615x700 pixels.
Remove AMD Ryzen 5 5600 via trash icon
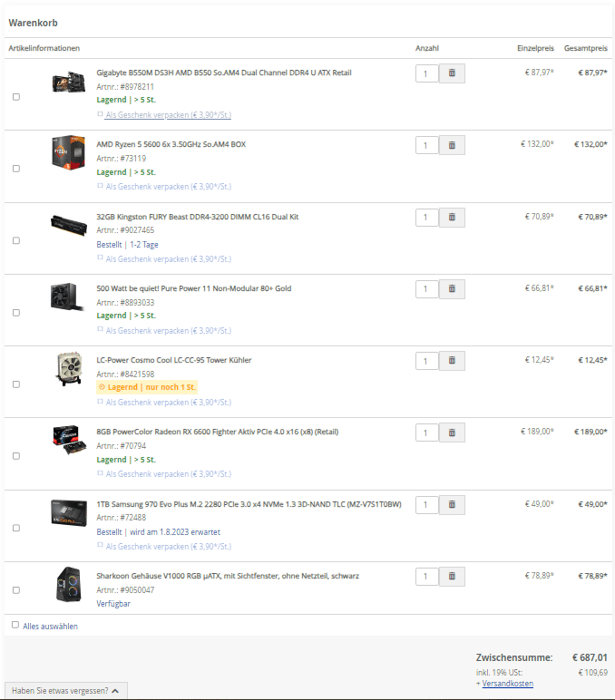pos(452,145)
